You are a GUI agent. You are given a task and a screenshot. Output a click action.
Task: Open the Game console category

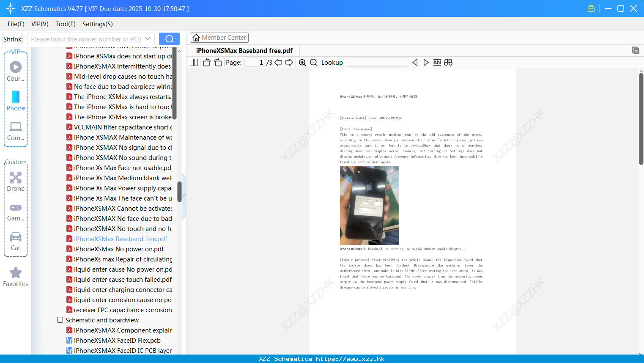click(16, 212)
